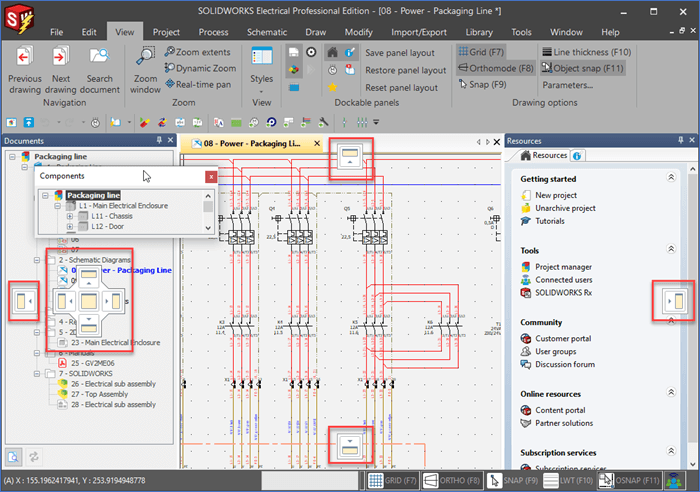Toggle Line thickness (F10) option
700x492 pixels.
[586, 52]
